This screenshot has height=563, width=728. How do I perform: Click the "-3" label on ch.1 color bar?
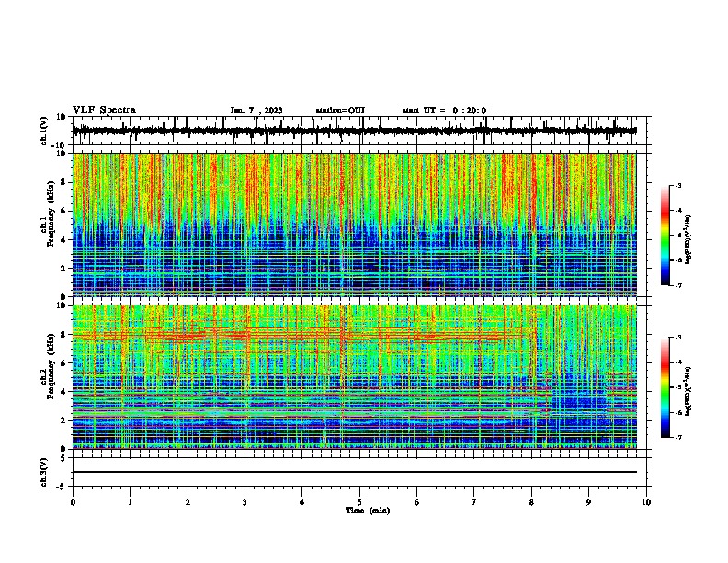(x=677, y=185)
